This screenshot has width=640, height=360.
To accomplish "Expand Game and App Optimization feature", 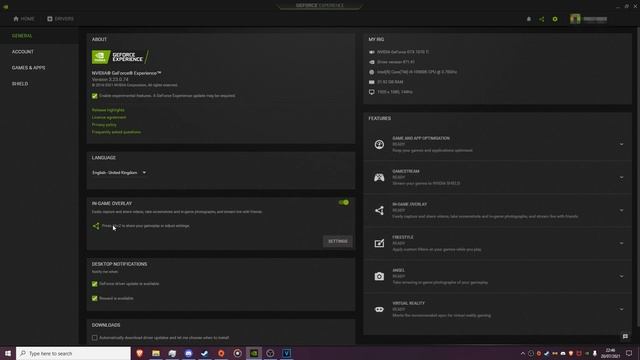I will coord(621,144).
